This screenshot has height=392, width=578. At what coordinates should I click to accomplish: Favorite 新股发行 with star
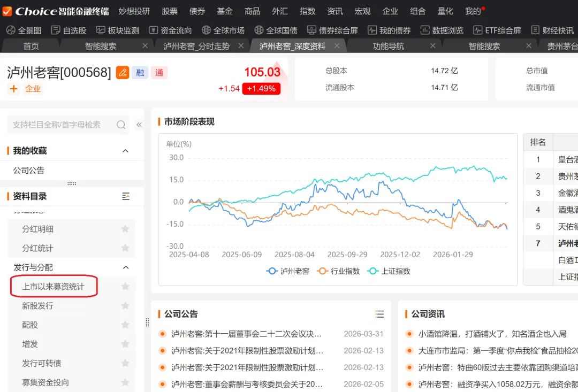click(125, 305)
